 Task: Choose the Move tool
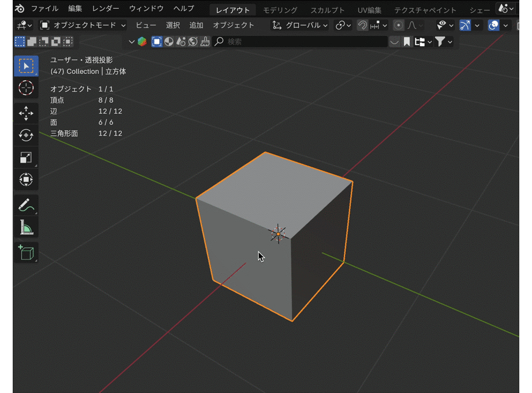pyautogui.click(x=26, y=113)
